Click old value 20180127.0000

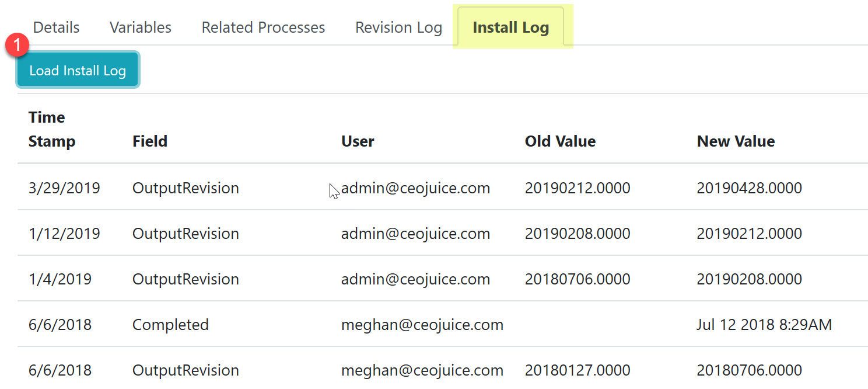tap(577, 370)
